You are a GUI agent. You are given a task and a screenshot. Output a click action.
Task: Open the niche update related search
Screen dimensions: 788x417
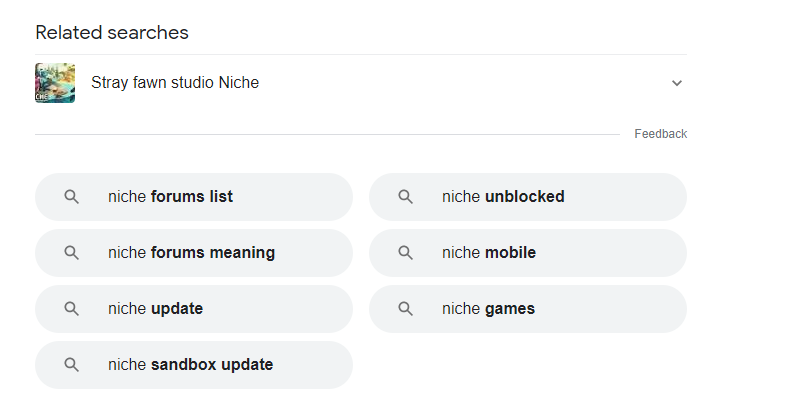click(194, 308)
